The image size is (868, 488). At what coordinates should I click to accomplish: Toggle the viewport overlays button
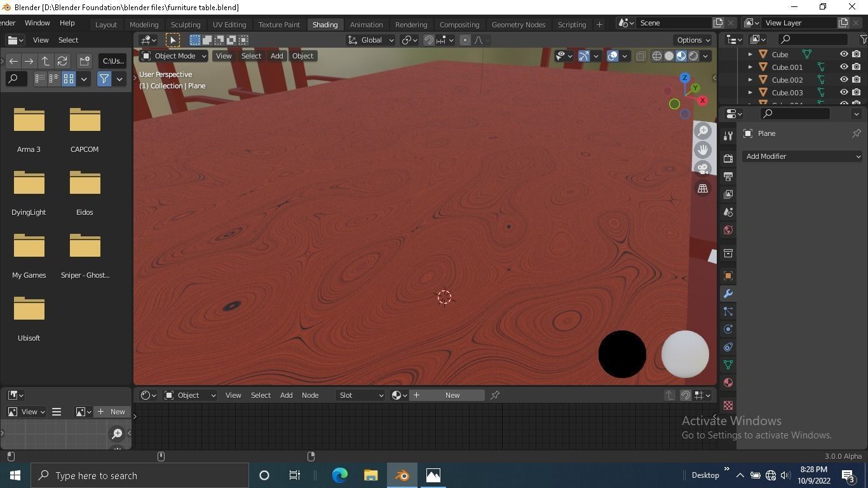(613, 56)
